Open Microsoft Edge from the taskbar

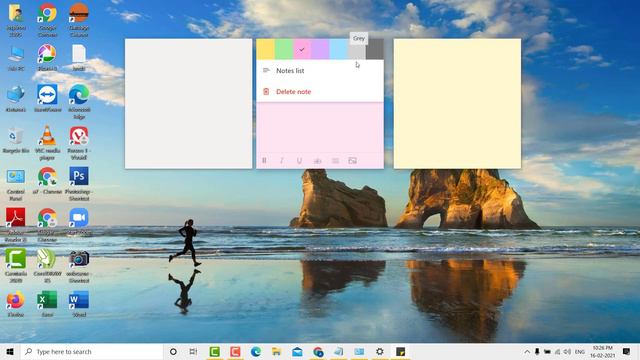[x=256, y=351]
